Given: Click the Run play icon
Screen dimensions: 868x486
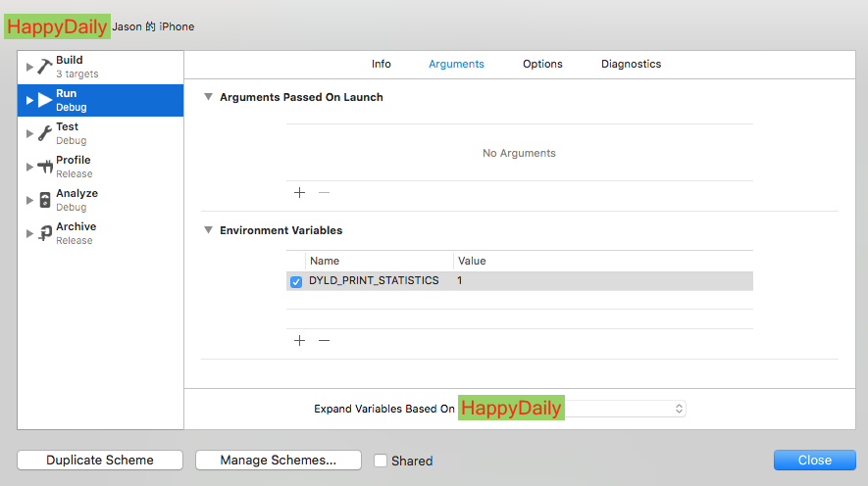Looking at the screenshot, I should 45,100.
